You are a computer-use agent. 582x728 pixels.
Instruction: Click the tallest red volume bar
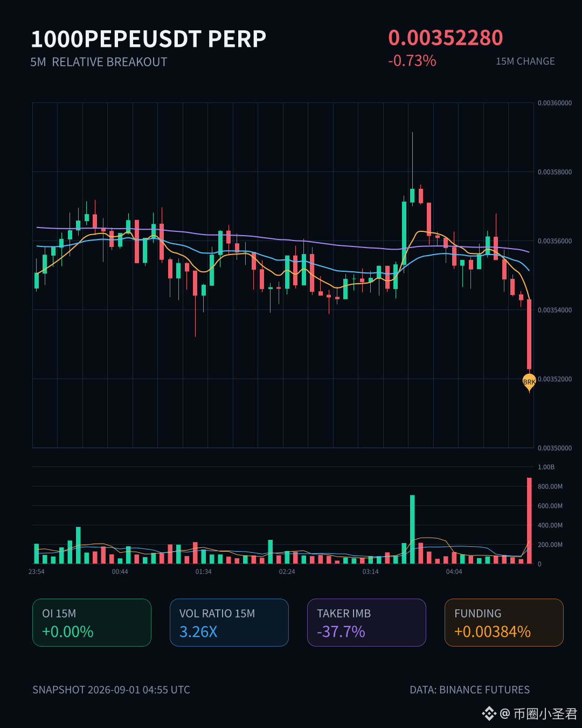pyautogui.click(x=529, y=520)
